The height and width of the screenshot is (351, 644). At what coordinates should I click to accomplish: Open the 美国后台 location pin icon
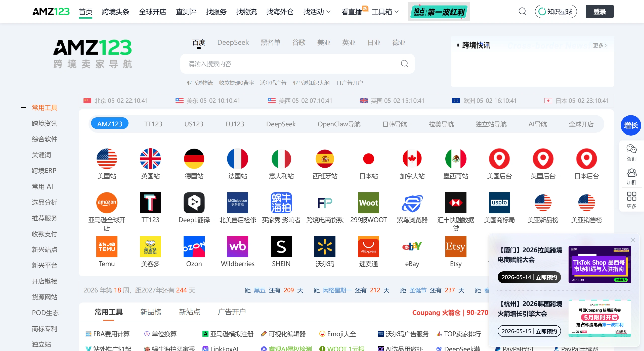(x=499, y=159)
